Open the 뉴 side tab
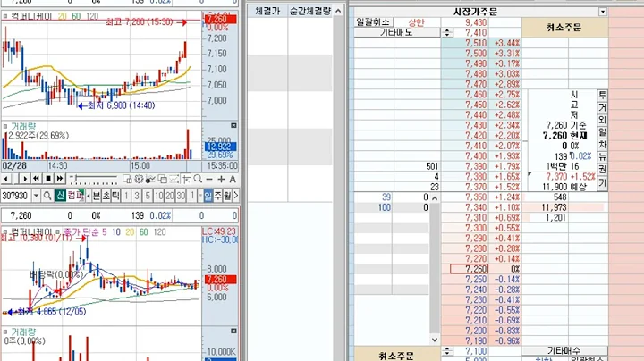 [x=602, y=156]
